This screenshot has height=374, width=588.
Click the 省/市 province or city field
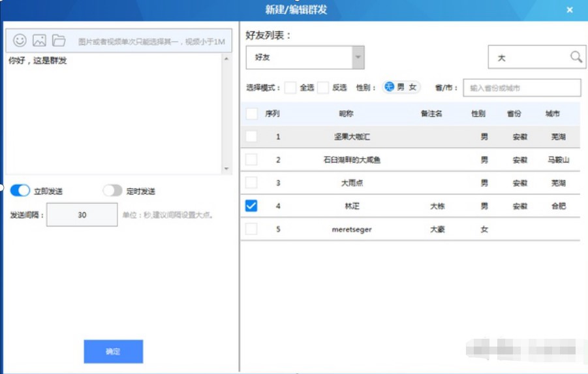pyautogui.click(x=521, y=88)
